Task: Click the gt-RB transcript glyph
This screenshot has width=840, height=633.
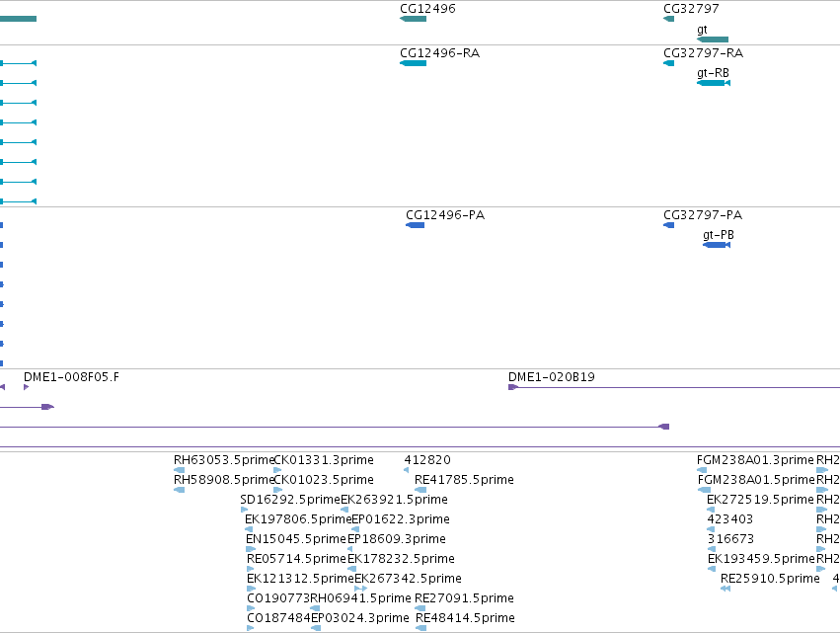Action: [x=714, y=83]
